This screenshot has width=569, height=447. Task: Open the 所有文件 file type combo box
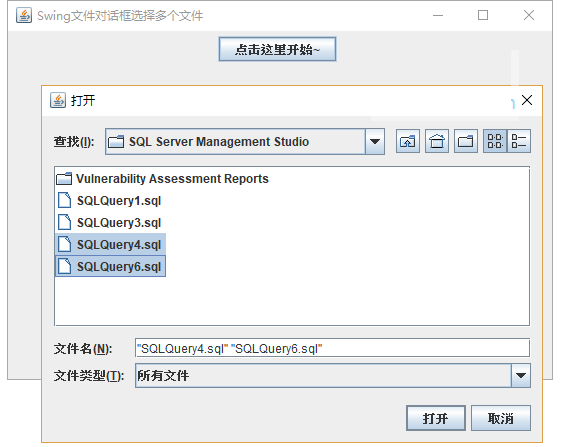coord(333,376)
